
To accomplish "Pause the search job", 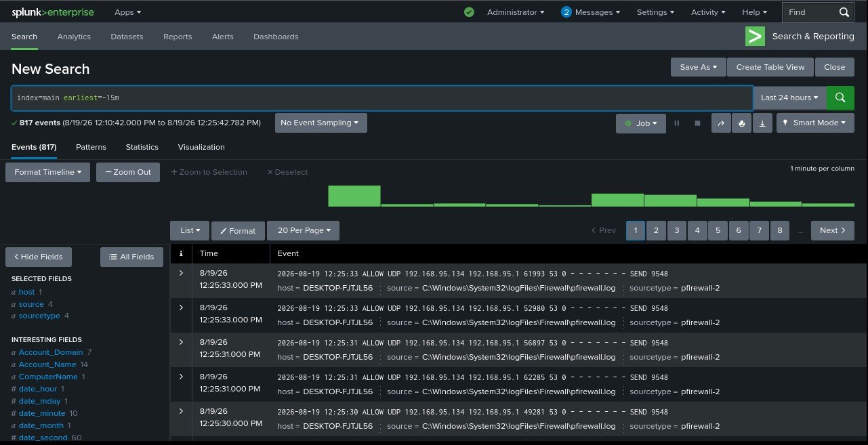I will point(676,123).
